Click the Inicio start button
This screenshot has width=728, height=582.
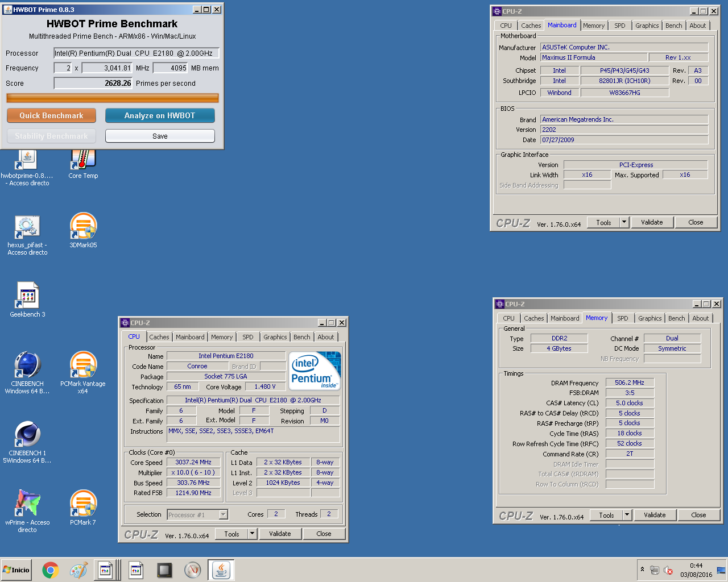16,570
